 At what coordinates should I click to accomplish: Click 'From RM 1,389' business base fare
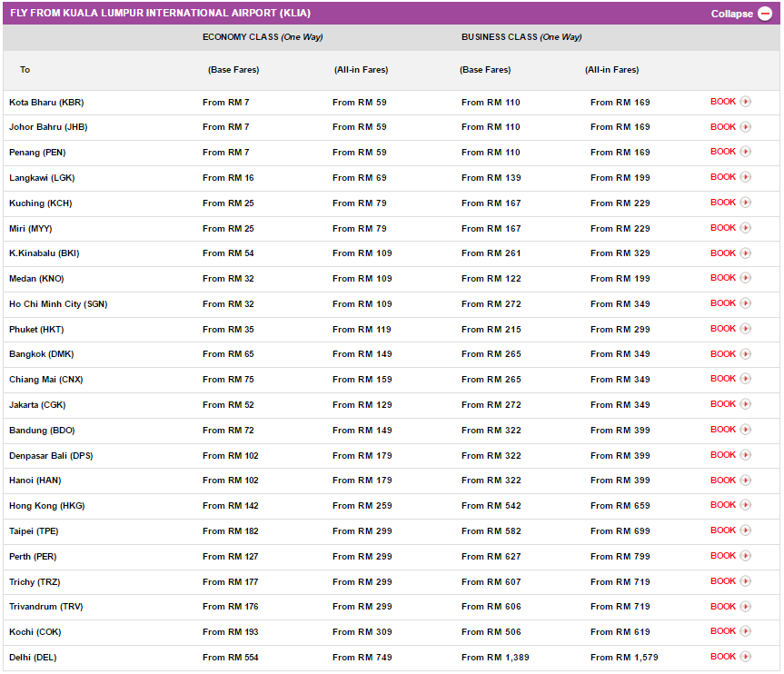click(495, 658)
